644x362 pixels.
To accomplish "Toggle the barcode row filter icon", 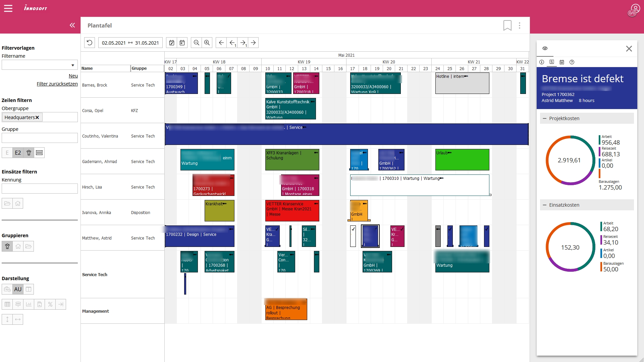I will point(39,153).
